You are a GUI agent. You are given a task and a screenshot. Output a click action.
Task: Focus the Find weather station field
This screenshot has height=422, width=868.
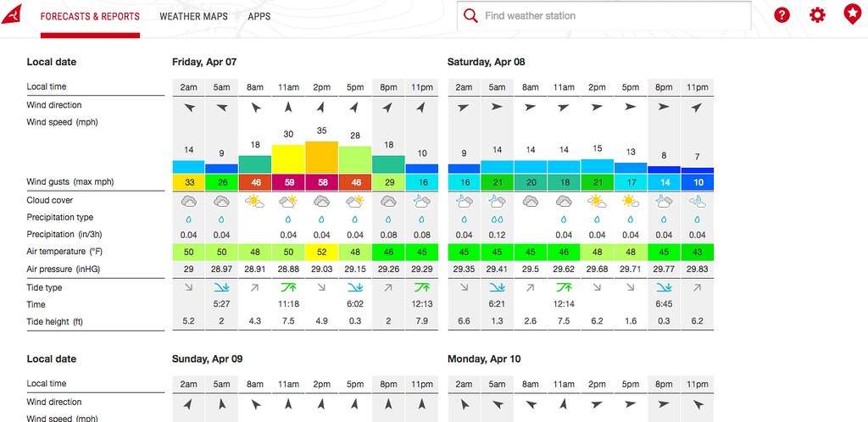604,16
